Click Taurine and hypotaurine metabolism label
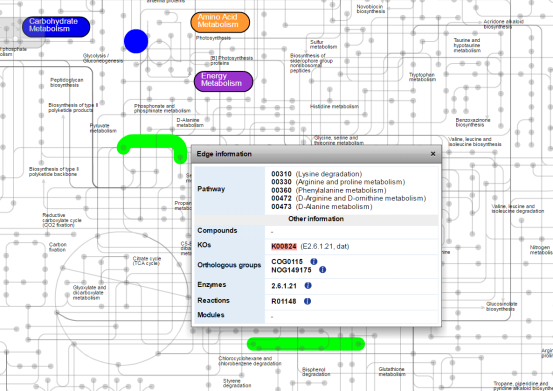The width and height of the screenshot is (553, 391). point(467,45)
